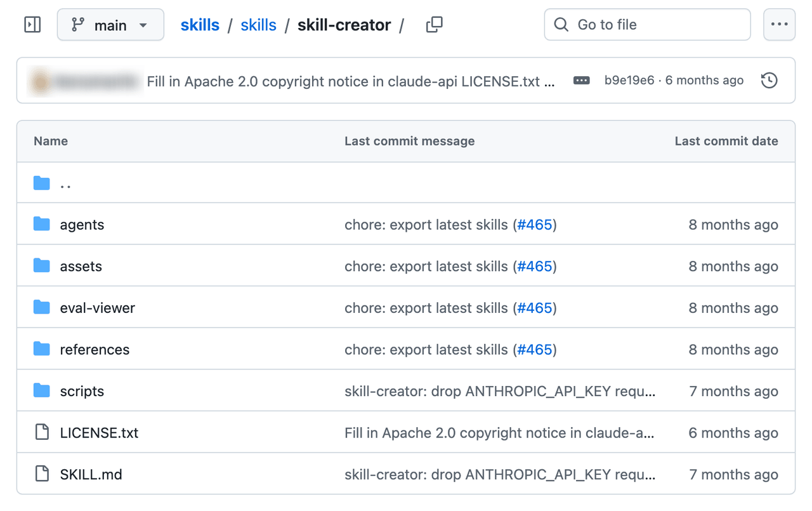The height and width of the screenshot is (511, 812).
Task: Open the LICENSE.txt file
Action: coord(99,433)
